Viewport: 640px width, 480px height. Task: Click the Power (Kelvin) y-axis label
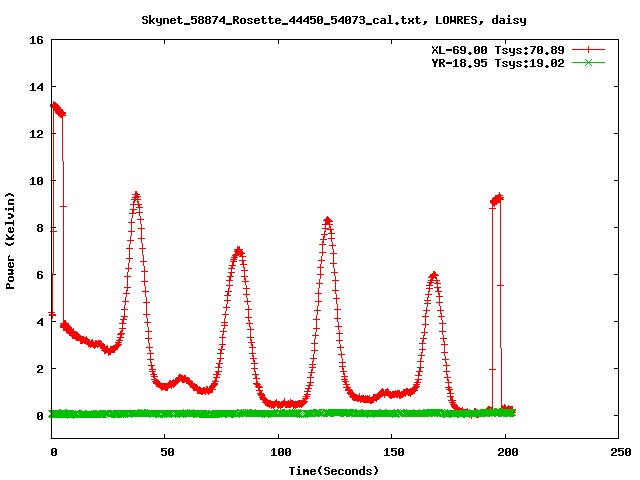coord(10,241)
